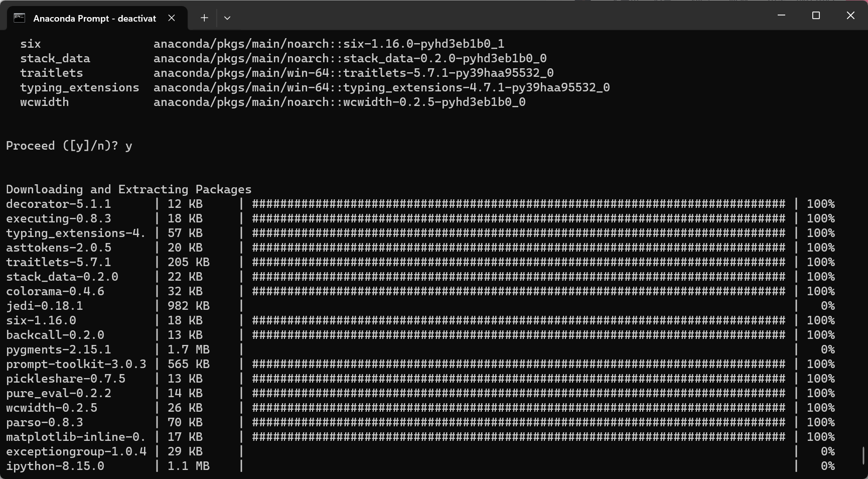Click the backcall-0.2.0 package name
The height and width of the screenshot is (479, 868).
[55, 335]
